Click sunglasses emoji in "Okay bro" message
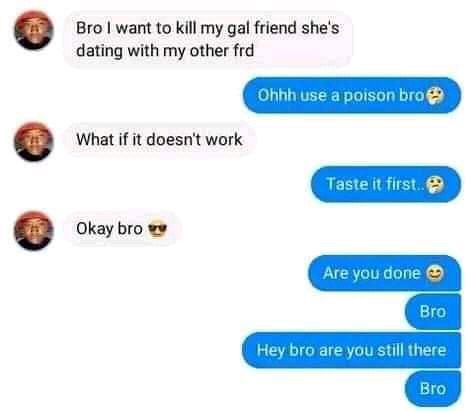Screen dimensions: 474x411 point(157,229)
